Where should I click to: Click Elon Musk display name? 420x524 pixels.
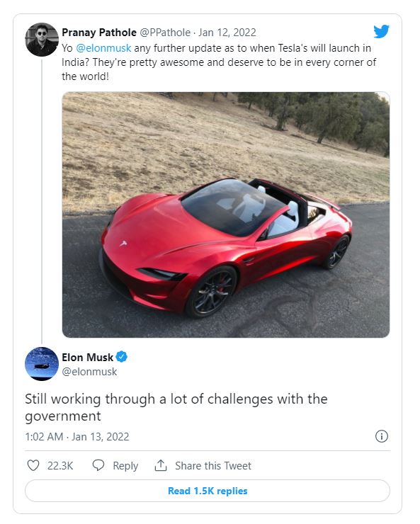coord(88,358)
